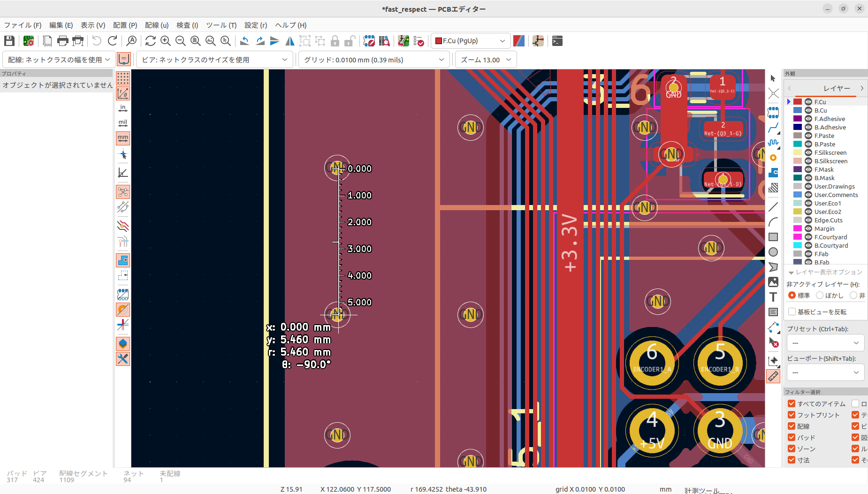868x494 pixels.
Task: Click the Print icon
Action: [62, 41]
